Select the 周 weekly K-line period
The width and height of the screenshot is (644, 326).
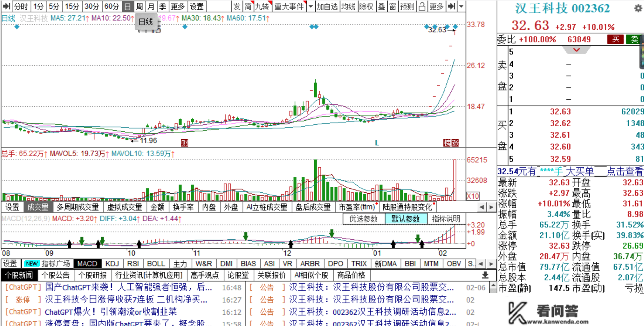139,6
